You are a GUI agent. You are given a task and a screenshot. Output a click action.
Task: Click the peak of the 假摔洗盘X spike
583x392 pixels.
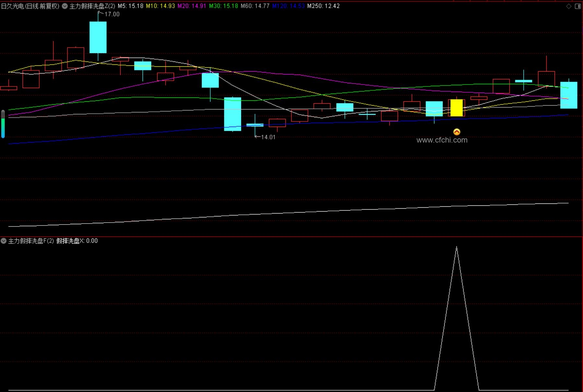pyautogui.click(x=457, y=247)
